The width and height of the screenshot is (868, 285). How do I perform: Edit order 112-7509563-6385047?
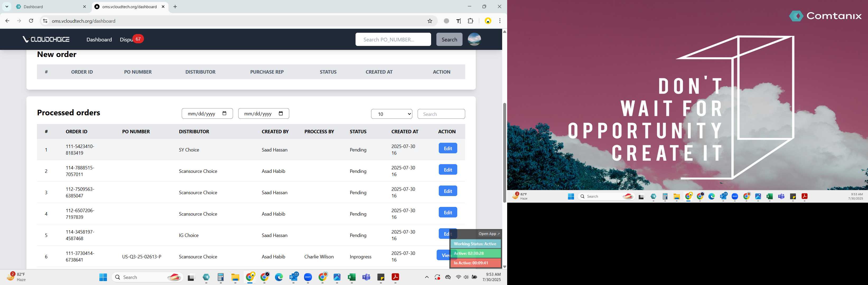coord(448,191)
